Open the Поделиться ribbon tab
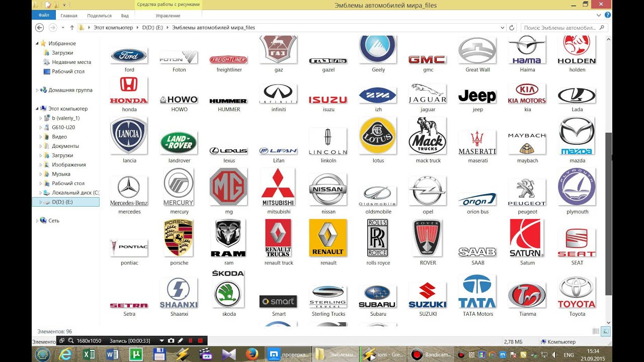This screenshot has width=644, height=362. pos(99,16)
